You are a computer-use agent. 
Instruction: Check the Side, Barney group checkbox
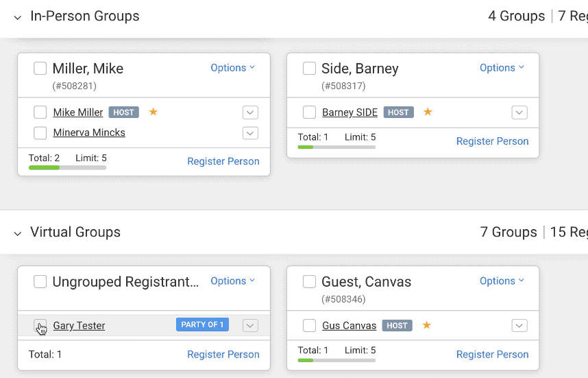tap(310, 69)
